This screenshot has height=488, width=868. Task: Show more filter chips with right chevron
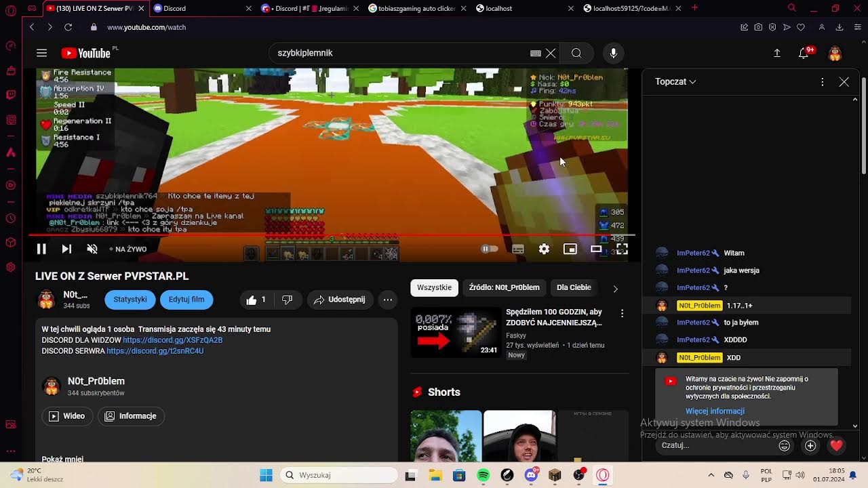(x=615, y=288)
